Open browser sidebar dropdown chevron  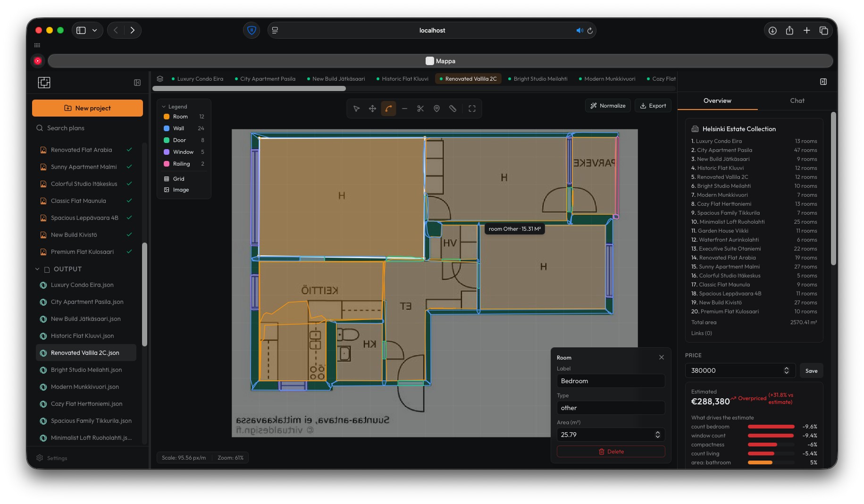pyautogui.click(x=95, y=30)
